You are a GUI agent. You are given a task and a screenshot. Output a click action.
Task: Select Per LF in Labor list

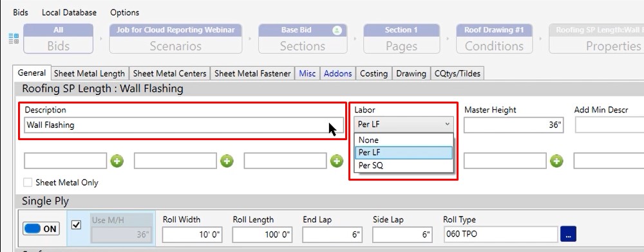click(x=404, y=152)
